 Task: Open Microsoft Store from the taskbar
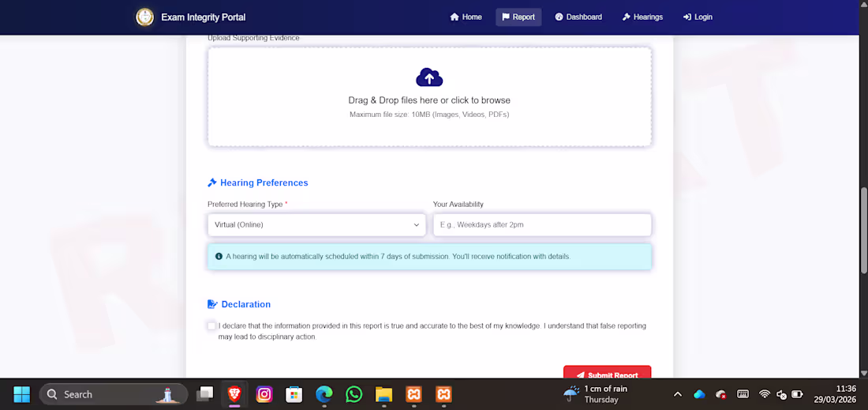(x=294, y=394)
